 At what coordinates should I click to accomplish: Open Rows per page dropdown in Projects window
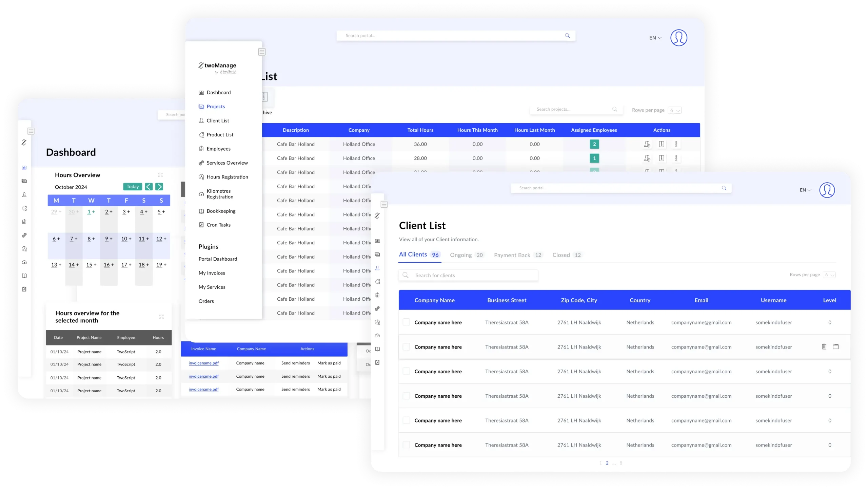pos(674,110)
